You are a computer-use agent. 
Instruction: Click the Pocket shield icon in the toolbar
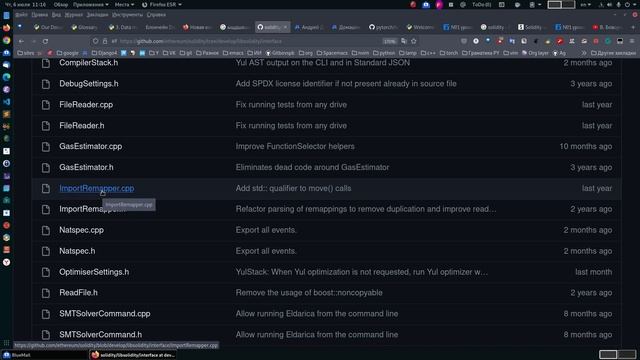(464, 41)
